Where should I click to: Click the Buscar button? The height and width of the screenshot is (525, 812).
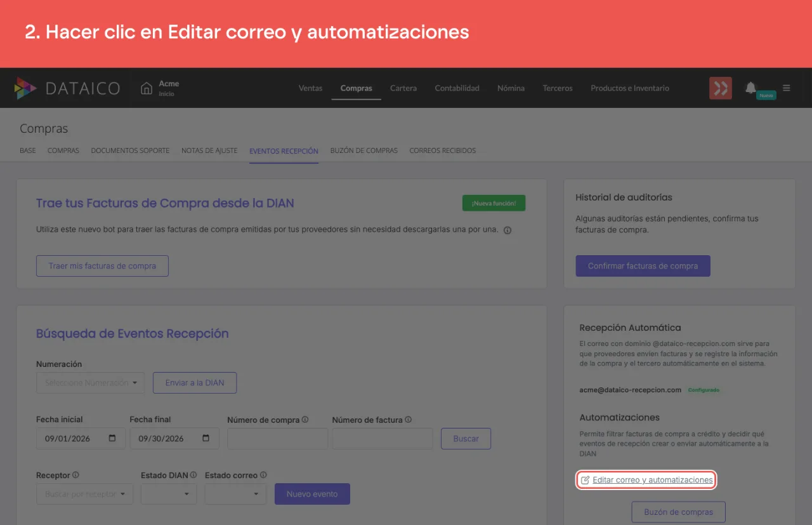pyautogui.click(x=466, y=439)
